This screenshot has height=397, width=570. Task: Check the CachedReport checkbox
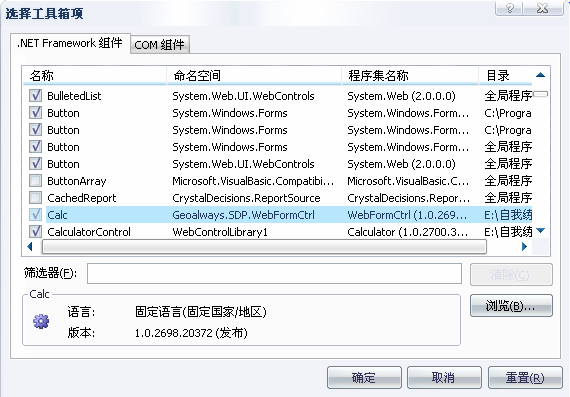pos(35,198)
